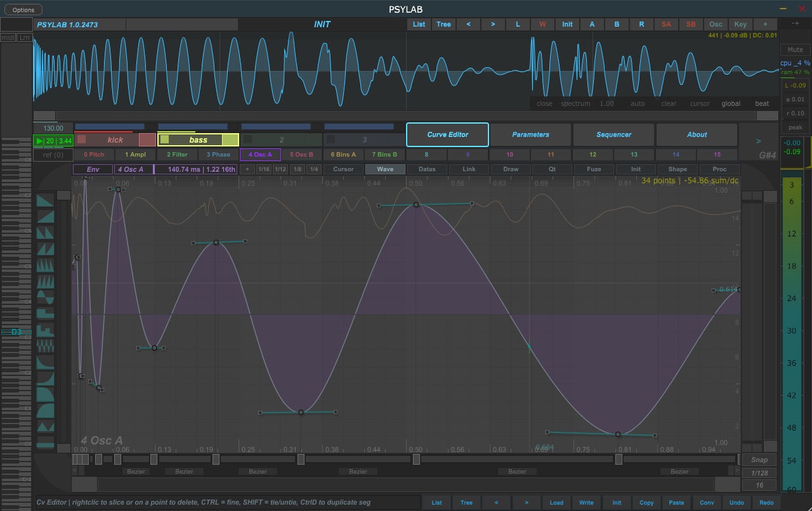Select the sine wave shape preset
The image size is (812, 511).
coord(45,298)
